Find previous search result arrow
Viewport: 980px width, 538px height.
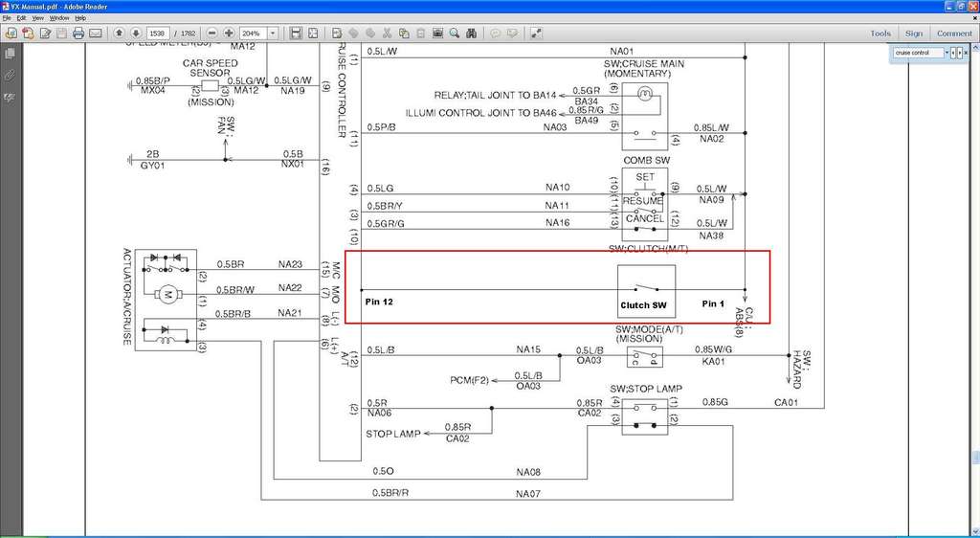tap(953, 53)
